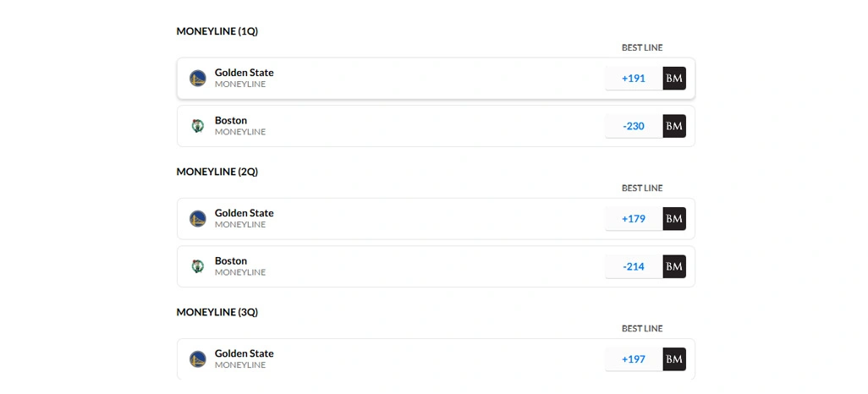Click Golden State team name under Moneyline (1Q)
868x394 pixels.
click(x=244, y=73)
